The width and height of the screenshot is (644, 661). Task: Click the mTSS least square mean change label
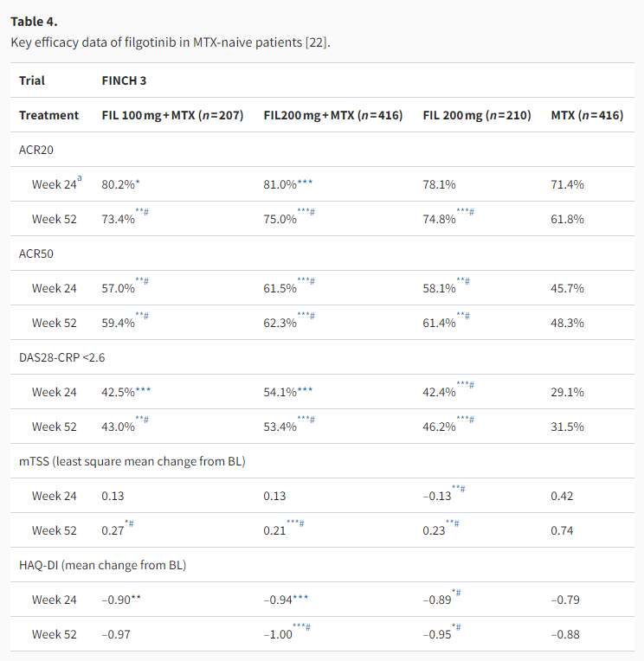[132, 461]
